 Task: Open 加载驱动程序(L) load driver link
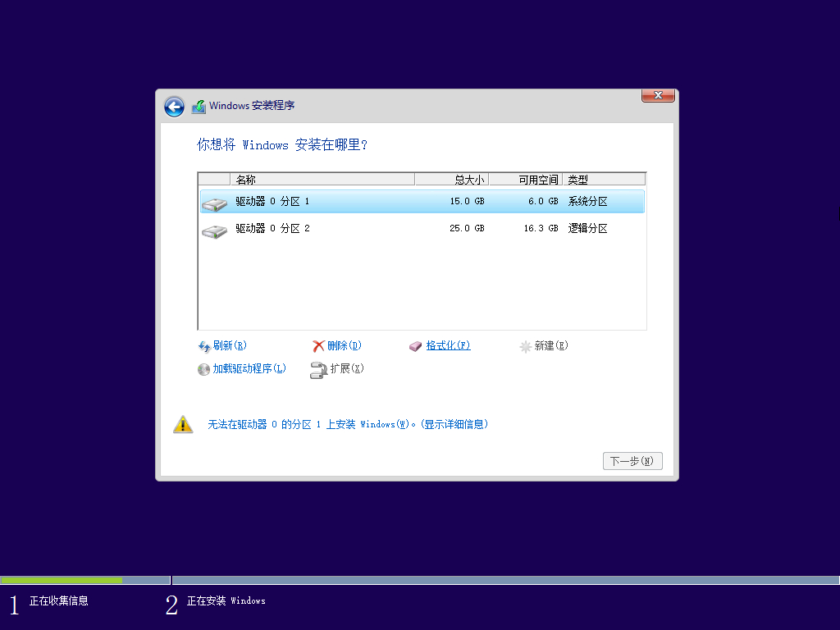point(249,368)
